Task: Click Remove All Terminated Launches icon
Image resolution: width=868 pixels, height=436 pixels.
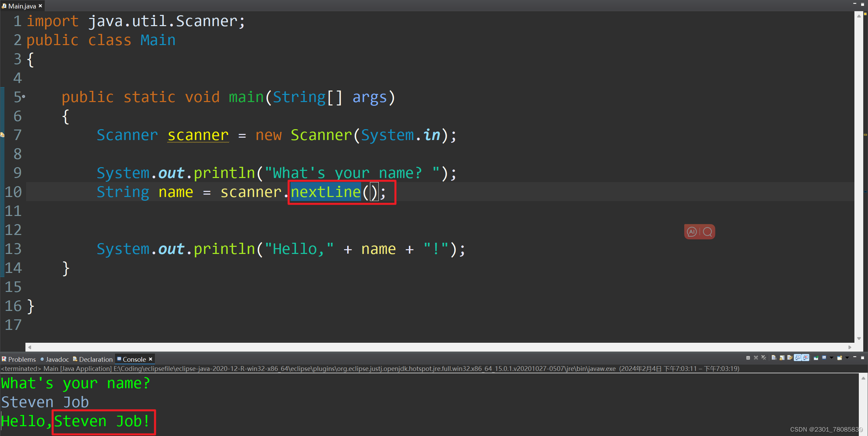Action: (x=764, y=358)
